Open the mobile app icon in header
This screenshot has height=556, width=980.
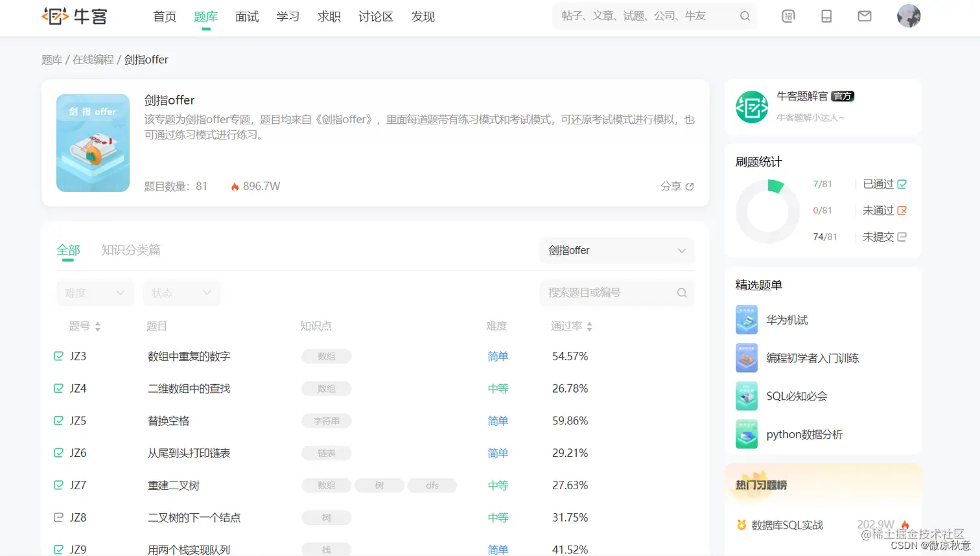click(826, 16)
